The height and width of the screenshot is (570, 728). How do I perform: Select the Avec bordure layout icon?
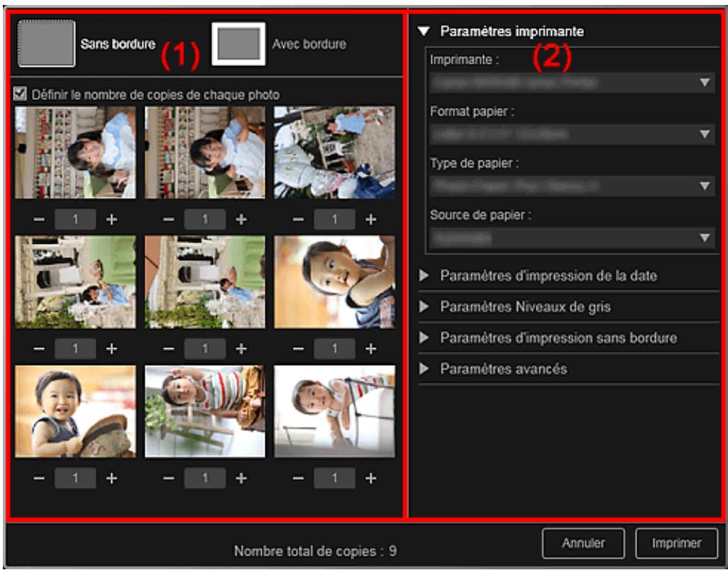[238, 43]
